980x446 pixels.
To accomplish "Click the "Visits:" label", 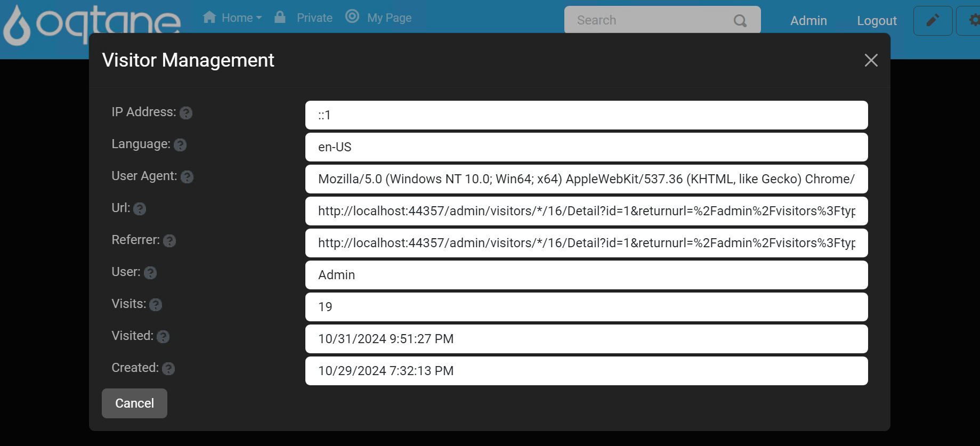I will (129, 304).
